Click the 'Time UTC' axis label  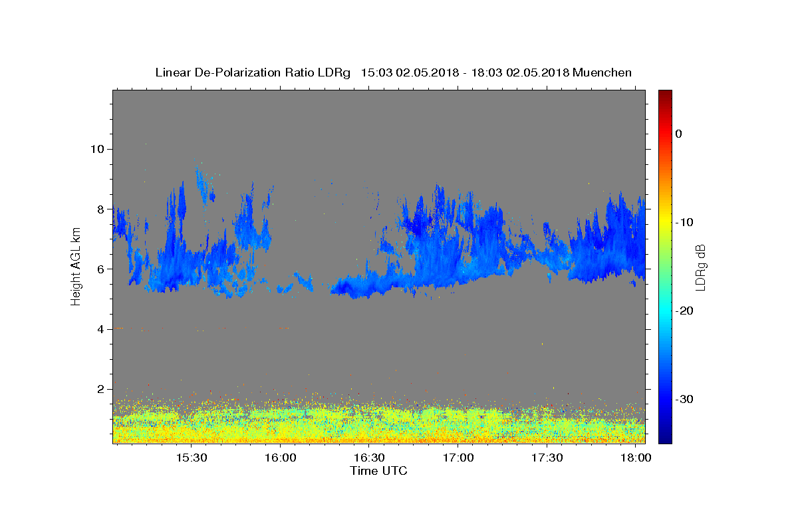tap(378, 471)
